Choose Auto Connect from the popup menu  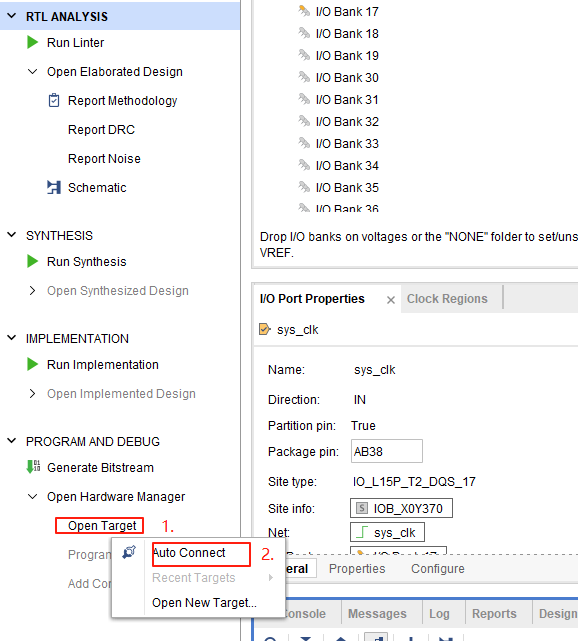point(189,553)
